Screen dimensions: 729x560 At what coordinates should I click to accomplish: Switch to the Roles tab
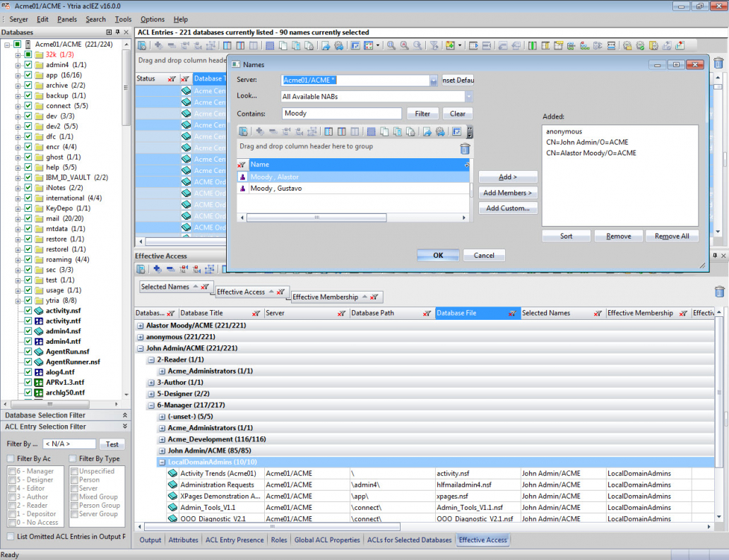click(279, 540)
